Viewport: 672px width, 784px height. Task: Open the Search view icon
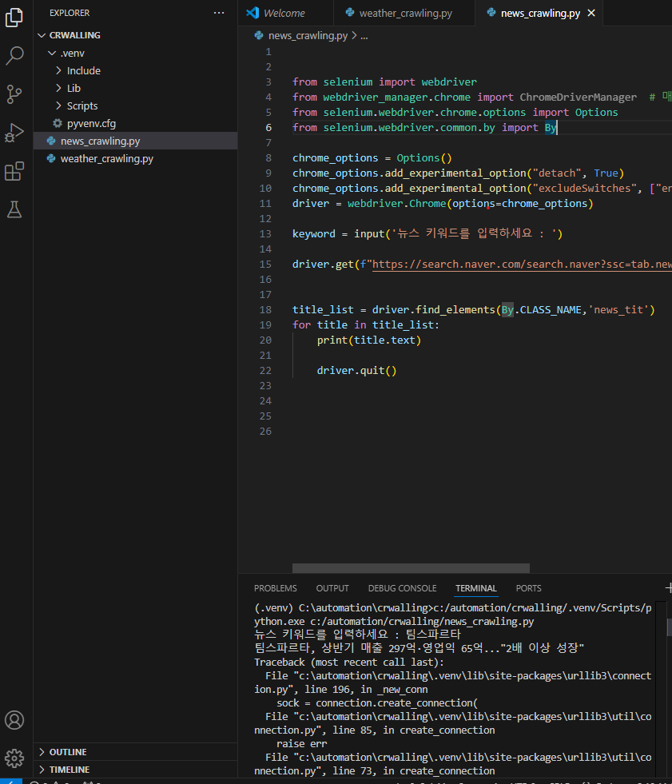(14, 55)
